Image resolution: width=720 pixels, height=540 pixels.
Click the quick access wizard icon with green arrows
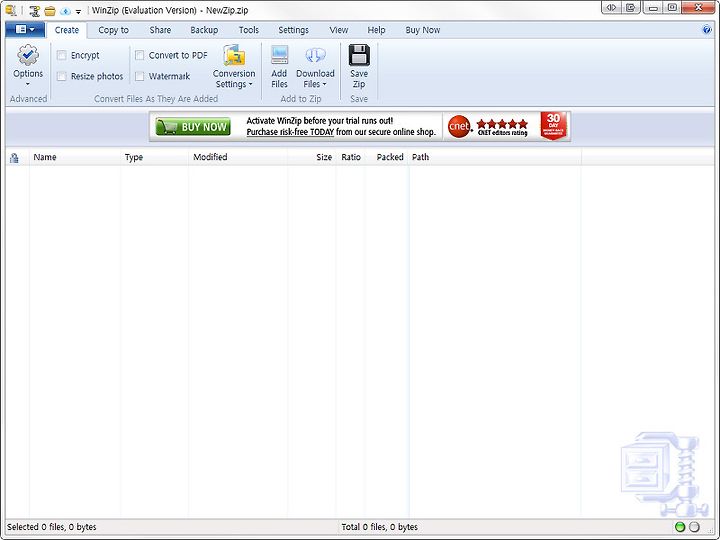[34, 11]
